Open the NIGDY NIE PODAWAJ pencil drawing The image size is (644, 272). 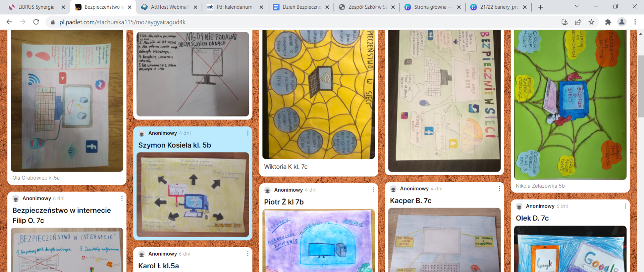pyautogui.click(x=193, y=74)
